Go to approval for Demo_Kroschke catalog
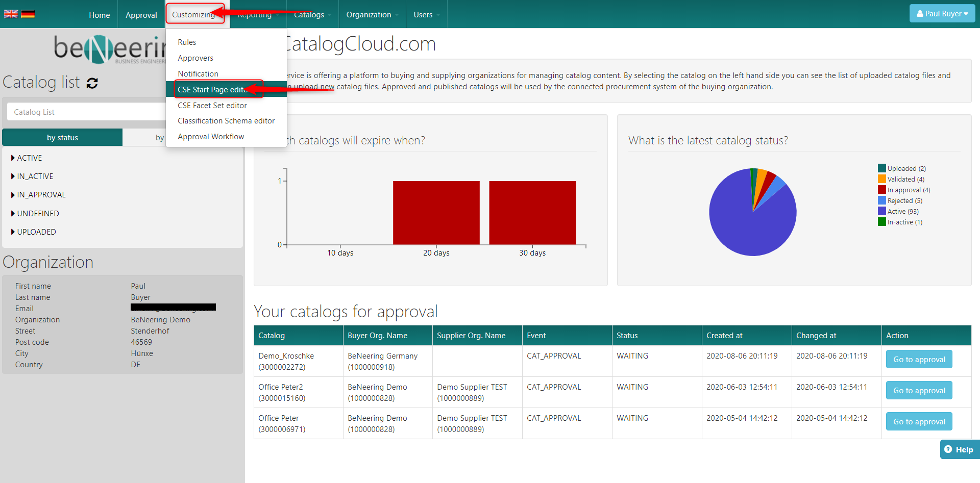The height and width of the screenshot is (483, 980). 919,360
